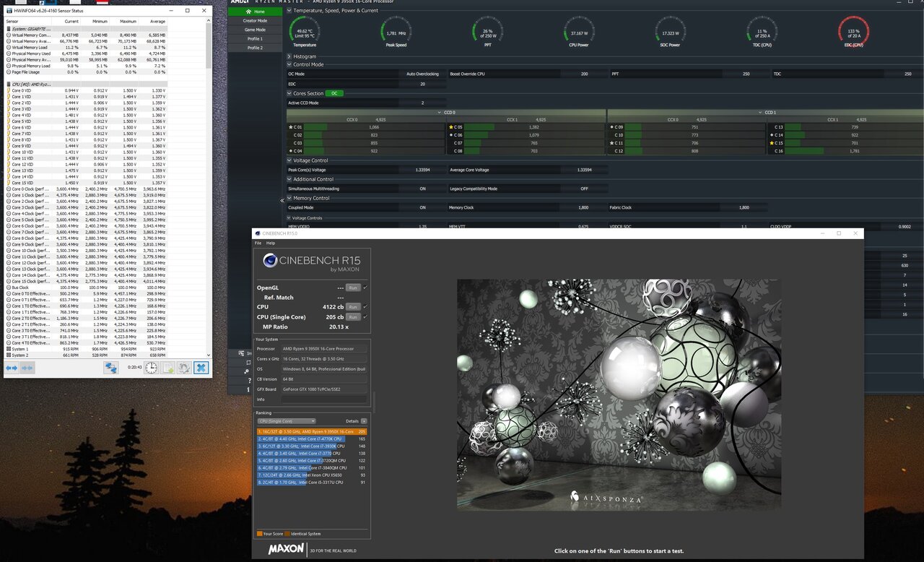Screen dimensions: 924x562
Task: Click the gold star beside core C 15
Action: coord(772,143)
